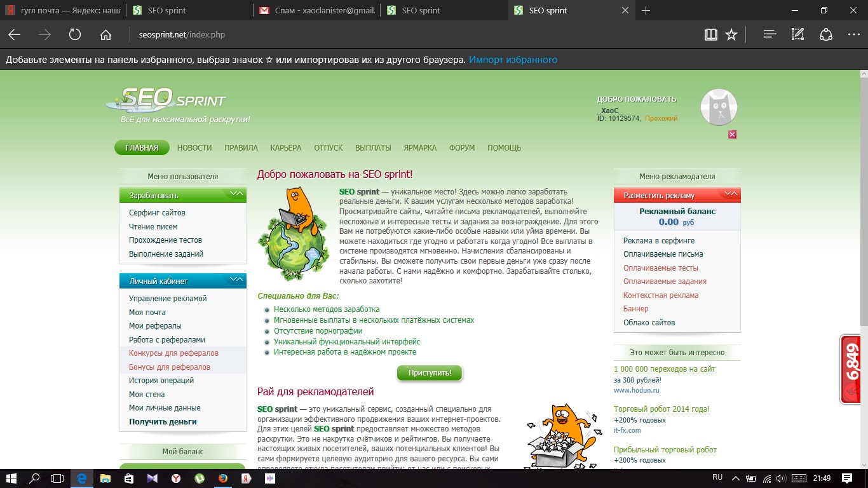Image resolution: width=868 pixels, height=488 pixels.
Task: Open Task View on the taskbar
Action: coord(58,478)
